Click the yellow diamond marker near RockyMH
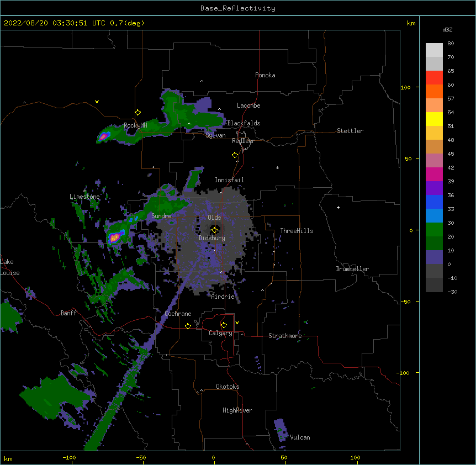The width and height of the screenshot is (476, 465). [x=137, y=113]
